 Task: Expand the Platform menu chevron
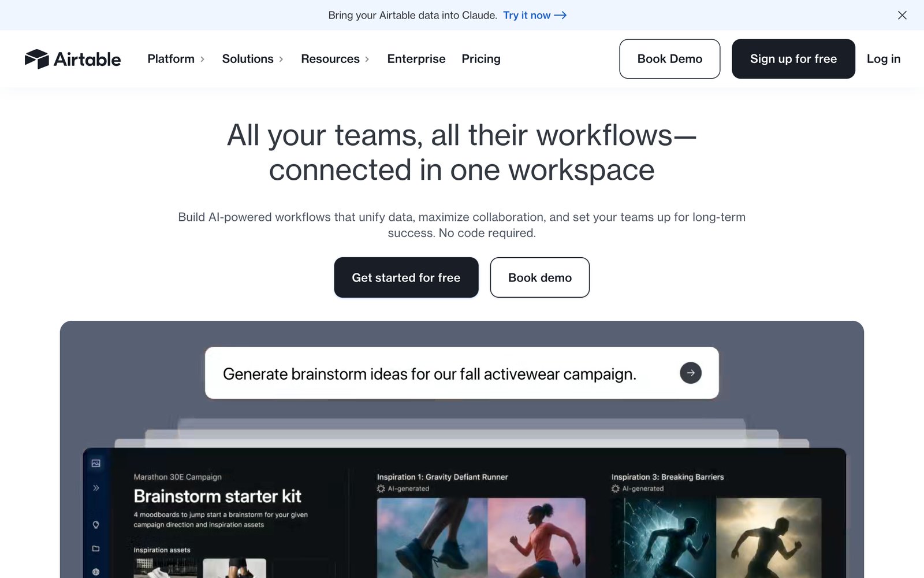point(202,59)
